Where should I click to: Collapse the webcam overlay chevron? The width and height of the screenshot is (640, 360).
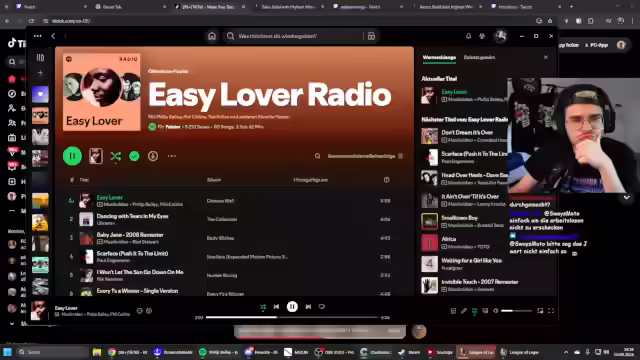[x=627, y=198]
